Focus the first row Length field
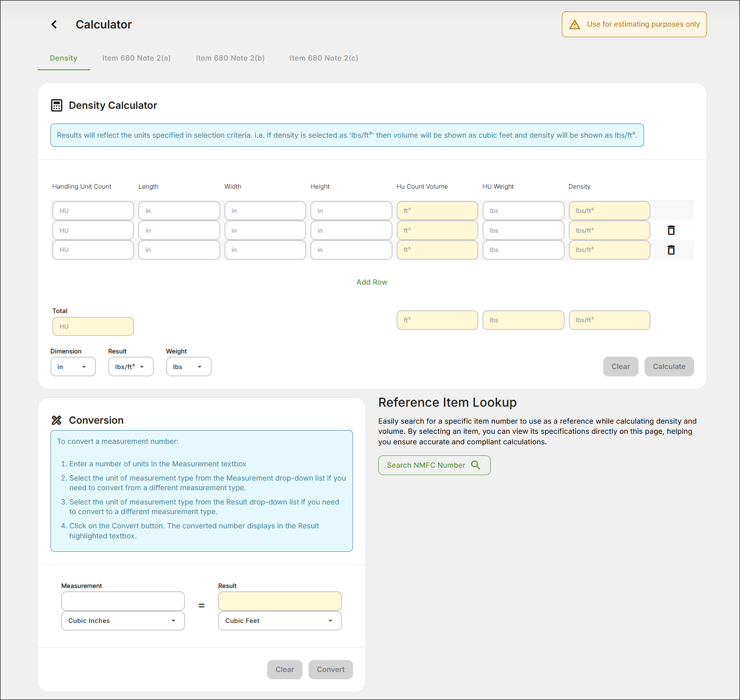Image resolution: width=740 pixels, height=700 pixels. pos(179,211)
